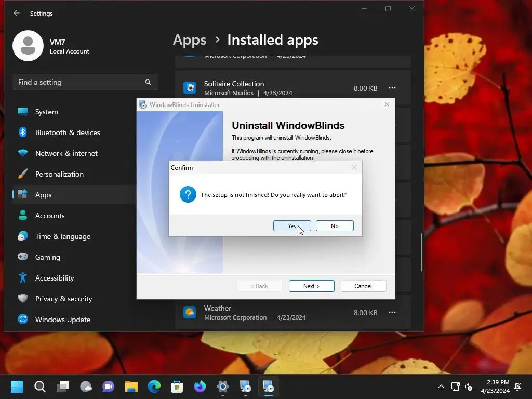The width and height of the screenshot is (532, 399).
Task: Click the blue question mark icon
Action: coord(188,194)
